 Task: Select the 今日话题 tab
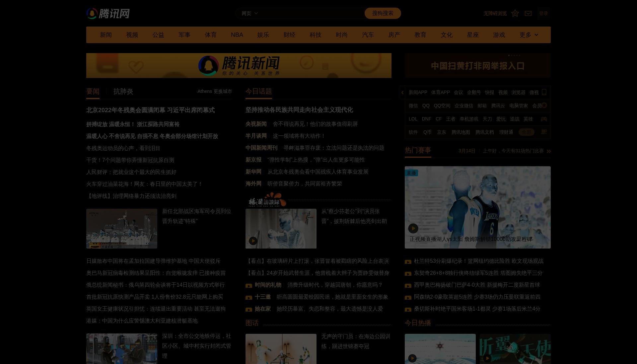258,91
